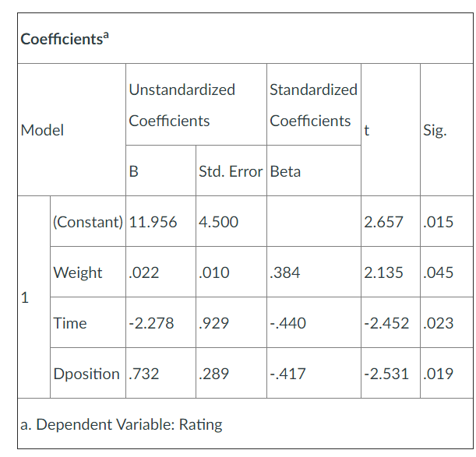Viewport: 476px width, 457px height.
Task: Click the Std. Error value 4.500
Action: coord(219,222)
